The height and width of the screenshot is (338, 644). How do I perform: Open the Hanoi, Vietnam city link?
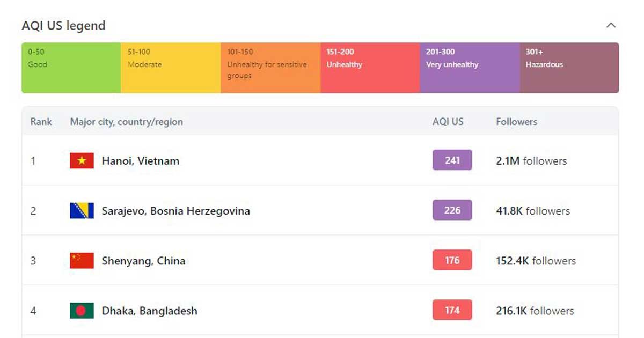(141, 161)
